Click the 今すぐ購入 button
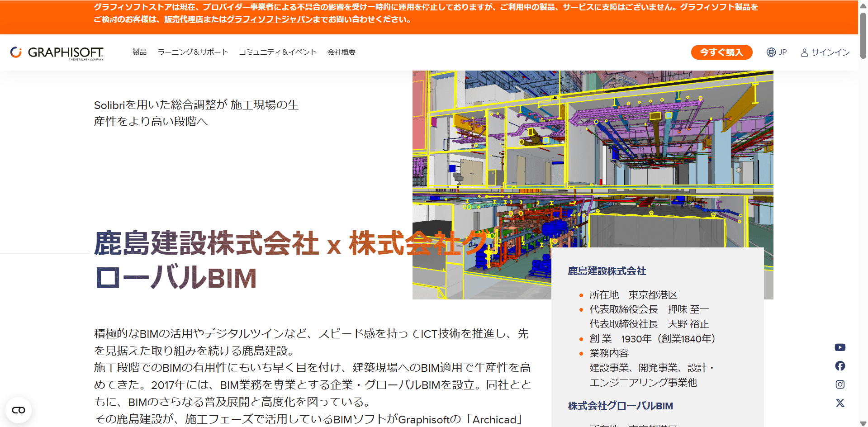Image resolution: width=868 pixels, height=427 pixels. click(x=721, y=52)
